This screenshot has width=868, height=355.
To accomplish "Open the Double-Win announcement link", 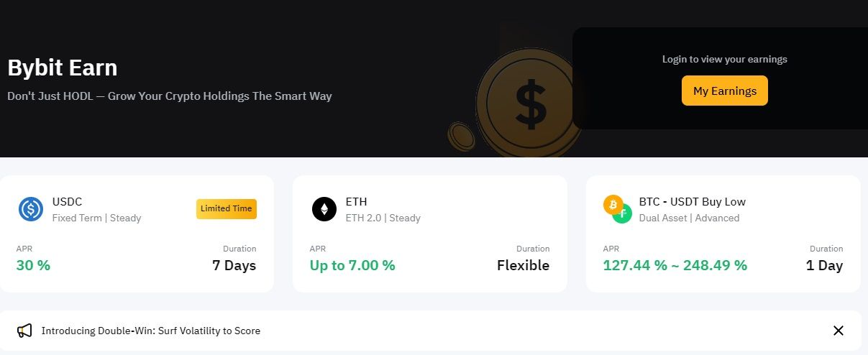I will click(x=151, y=331).
